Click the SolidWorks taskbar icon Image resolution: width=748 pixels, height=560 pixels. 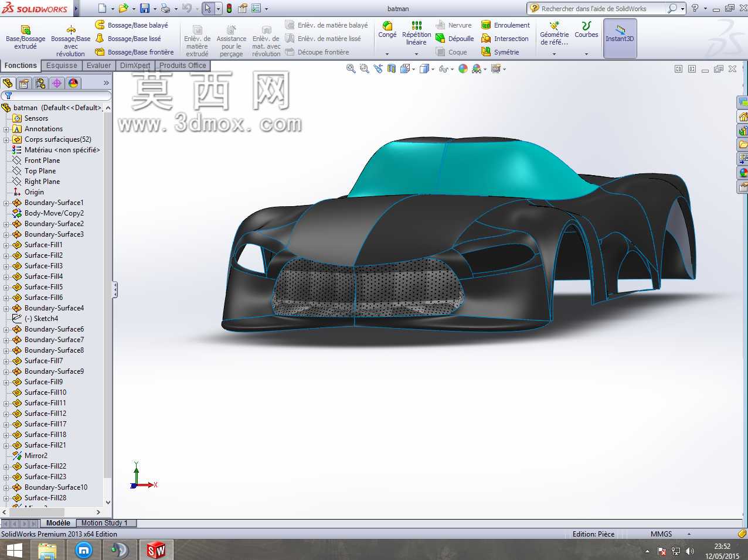pos(156,550)
